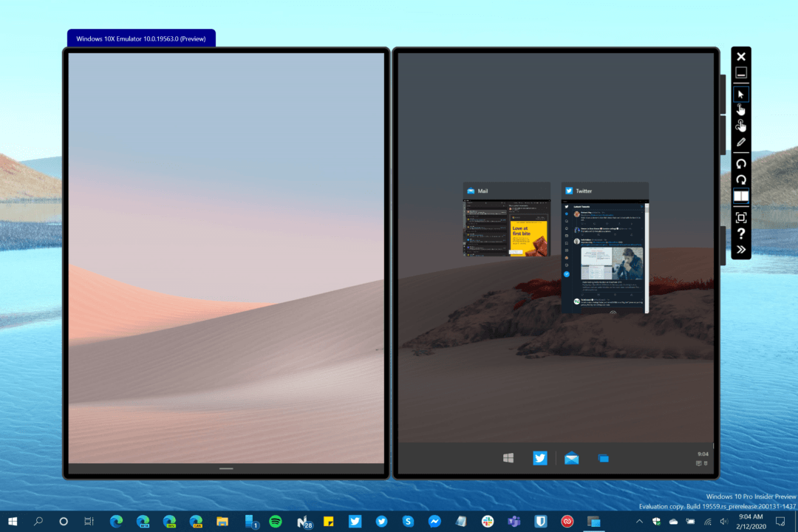Image resolution: width=798 pixels, height=532 pixels.
Task: Show hidden icons in the system tray
Action: click(638, 522)
